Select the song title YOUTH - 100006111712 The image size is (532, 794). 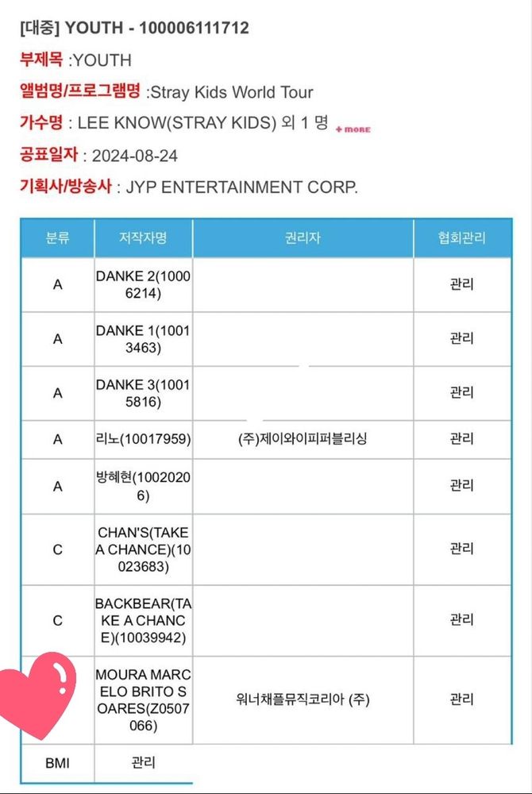click(156, 27)
